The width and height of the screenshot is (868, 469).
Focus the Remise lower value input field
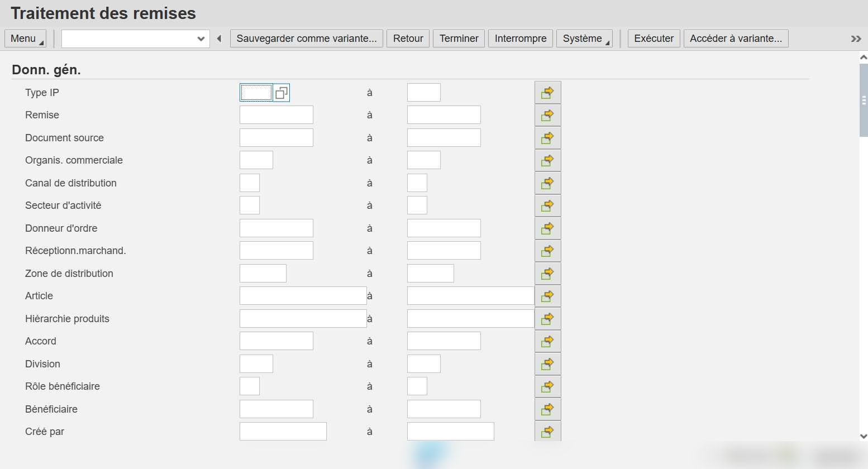tap(276, 115)
